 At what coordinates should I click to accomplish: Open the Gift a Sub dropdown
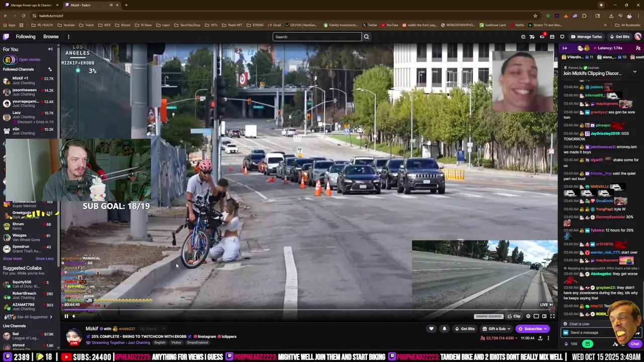coord(496,329)
